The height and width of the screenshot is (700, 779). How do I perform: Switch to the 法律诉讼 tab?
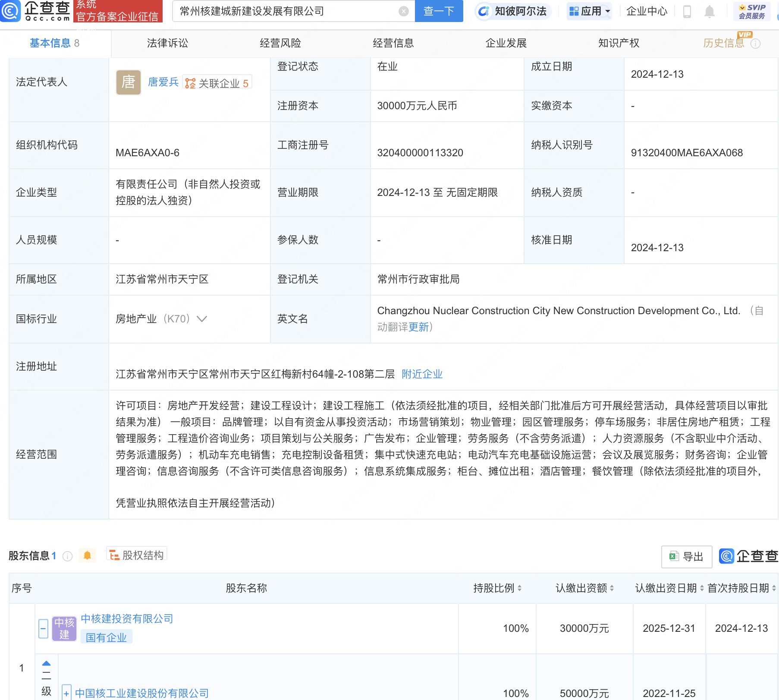click(x=167, y=43)
